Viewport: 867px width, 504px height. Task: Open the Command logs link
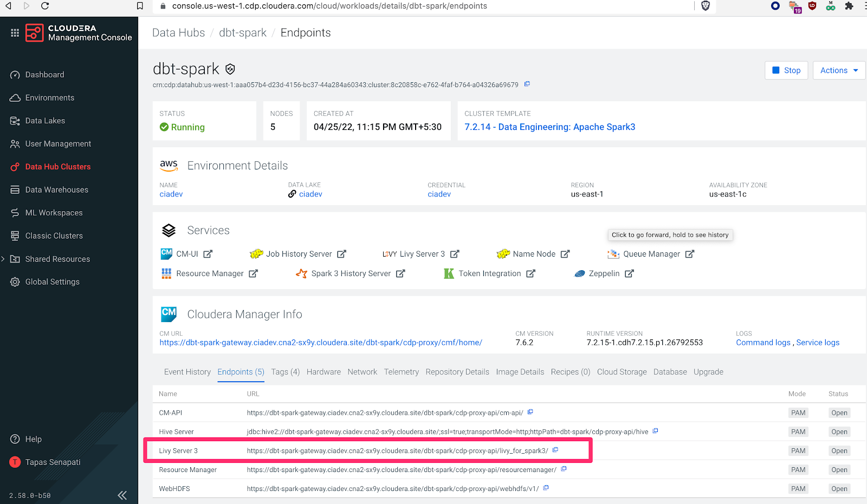click(763, 342)
